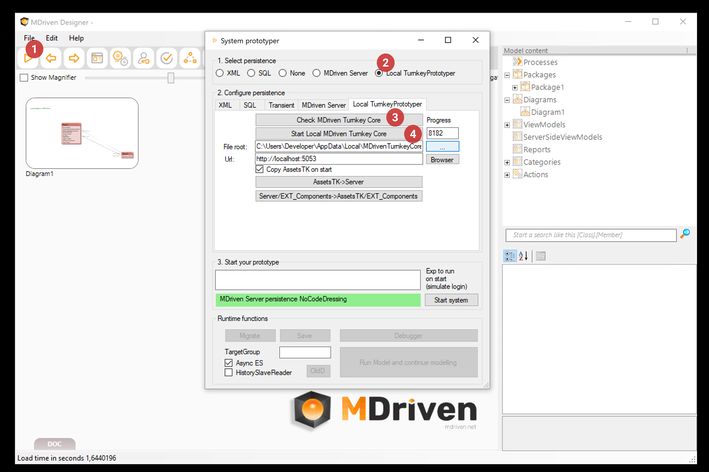Click the back arrow toolbar icon

point(51,58)
